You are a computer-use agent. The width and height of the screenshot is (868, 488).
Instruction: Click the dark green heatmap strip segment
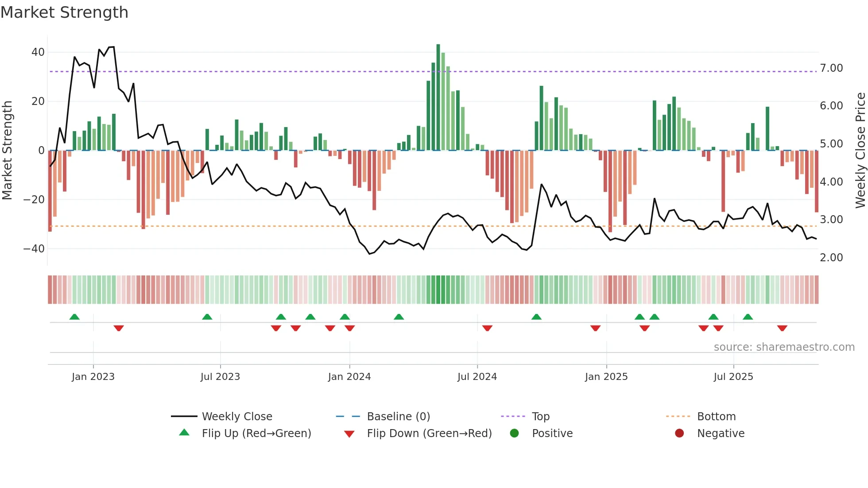tap(438, 290)
